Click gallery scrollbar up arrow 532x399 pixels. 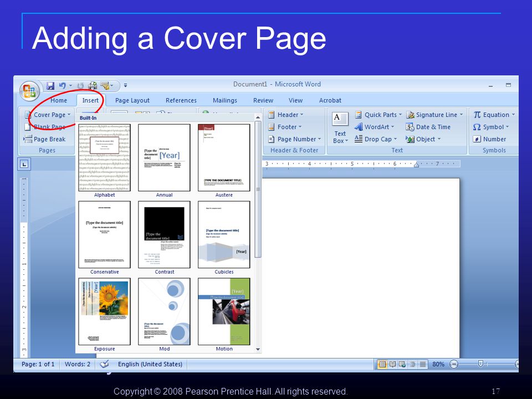click(258, 117)
